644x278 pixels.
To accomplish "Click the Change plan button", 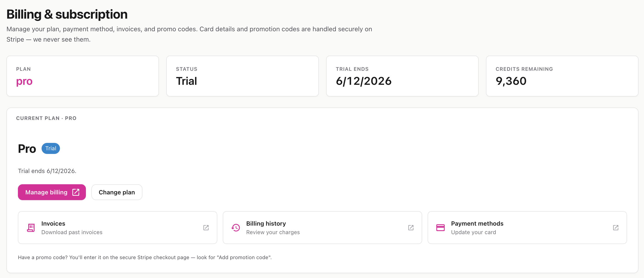I will coord(117,192).
